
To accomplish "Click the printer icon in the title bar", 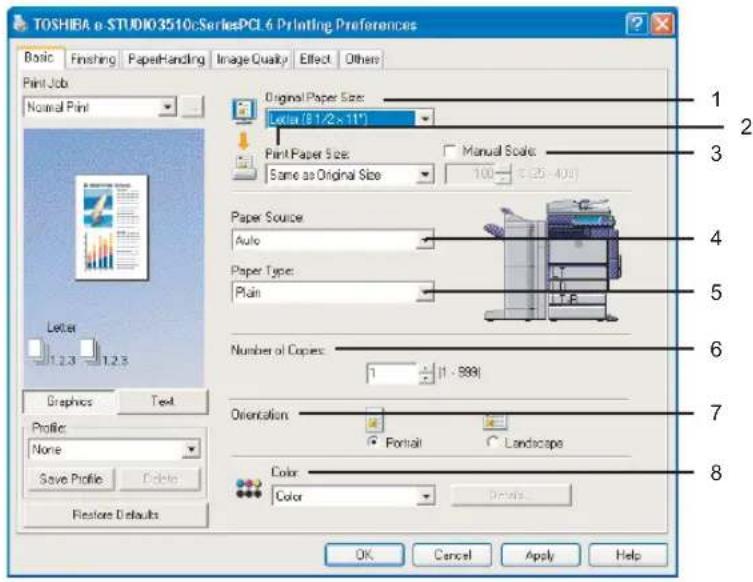I will (20, 23).
